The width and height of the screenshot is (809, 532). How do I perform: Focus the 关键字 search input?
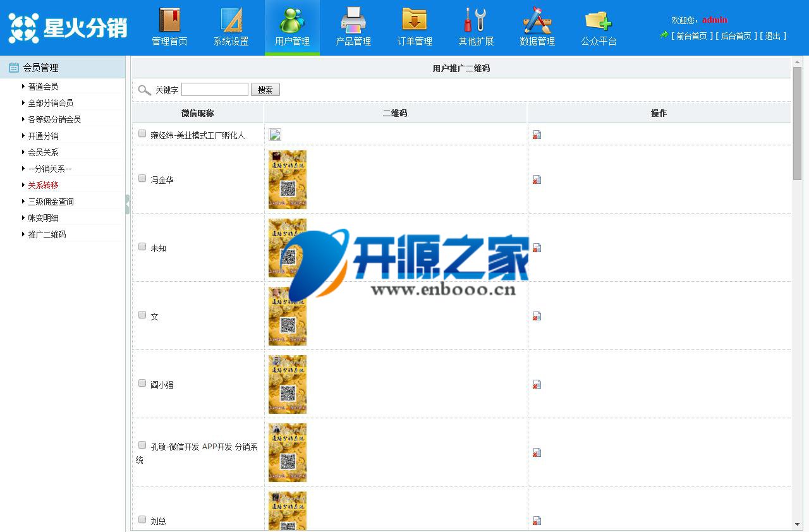(215, 90)
